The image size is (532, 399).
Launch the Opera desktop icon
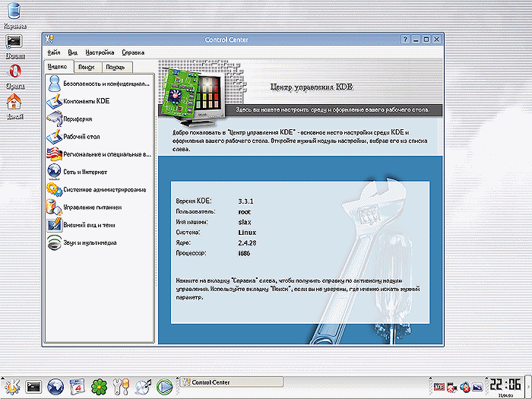point(14,72)
